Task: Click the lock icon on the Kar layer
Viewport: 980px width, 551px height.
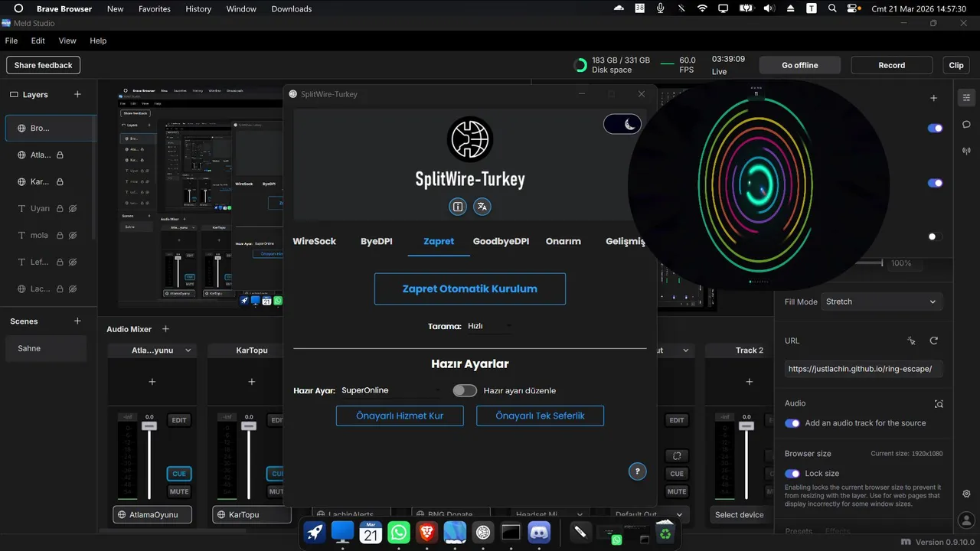Action: click(x=60, y=181)
